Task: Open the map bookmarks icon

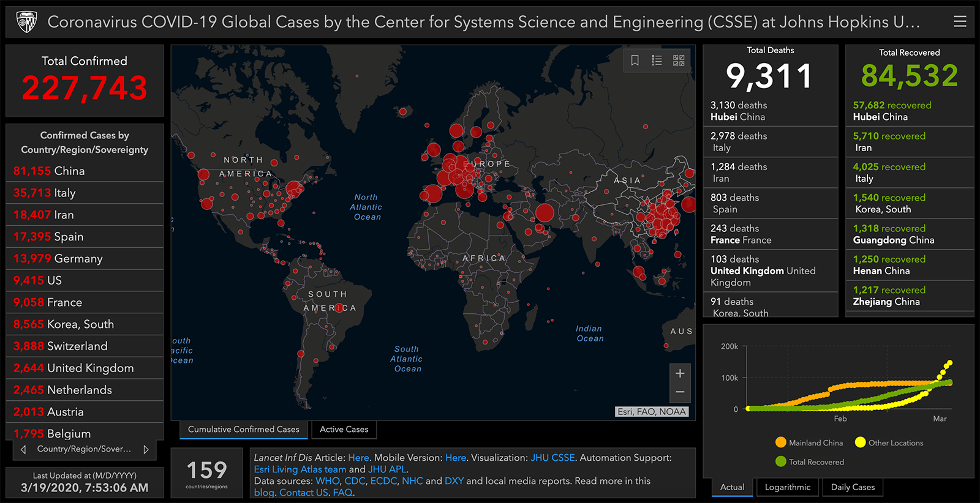Action: pos(635,60)
